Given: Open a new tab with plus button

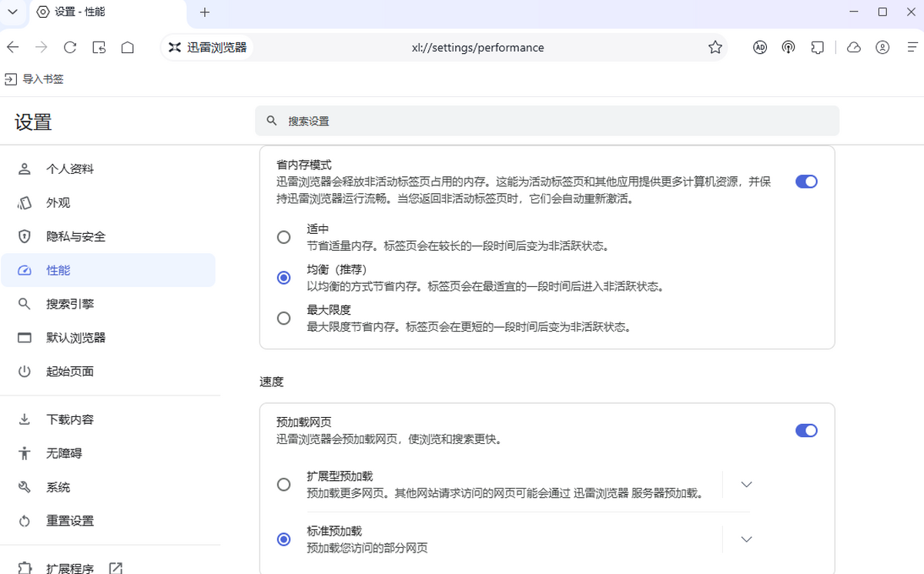Looking at the screenshot, I should [205, 12].
